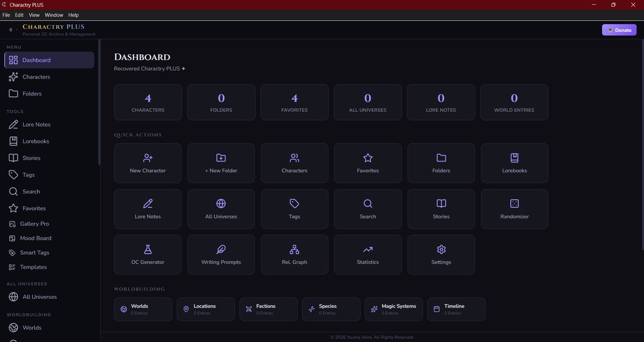Open the Lore Notes pencil card
The image size is (644, 342).
148,209
